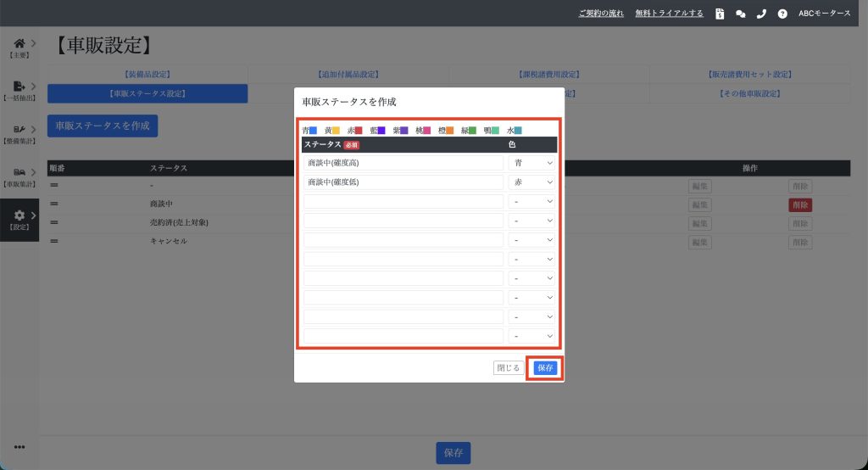This screenshot has height=470, width=868.
Task: Click the chat bubbles icon in top bar
Action: pyautogui.click(x=740, y=14)
